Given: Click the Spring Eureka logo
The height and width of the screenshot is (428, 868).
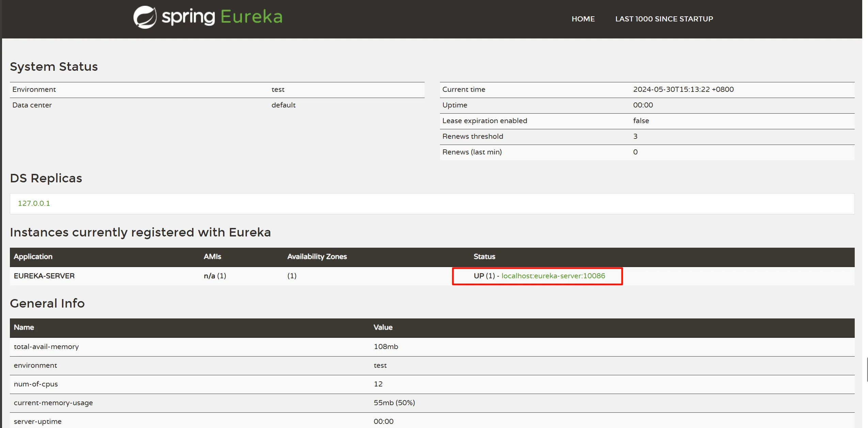Looking at the screenshot, I should [208, 17].
